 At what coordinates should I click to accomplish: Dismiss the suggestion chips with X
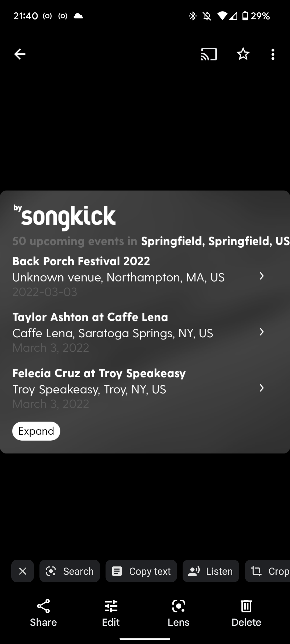coord(23,571)
